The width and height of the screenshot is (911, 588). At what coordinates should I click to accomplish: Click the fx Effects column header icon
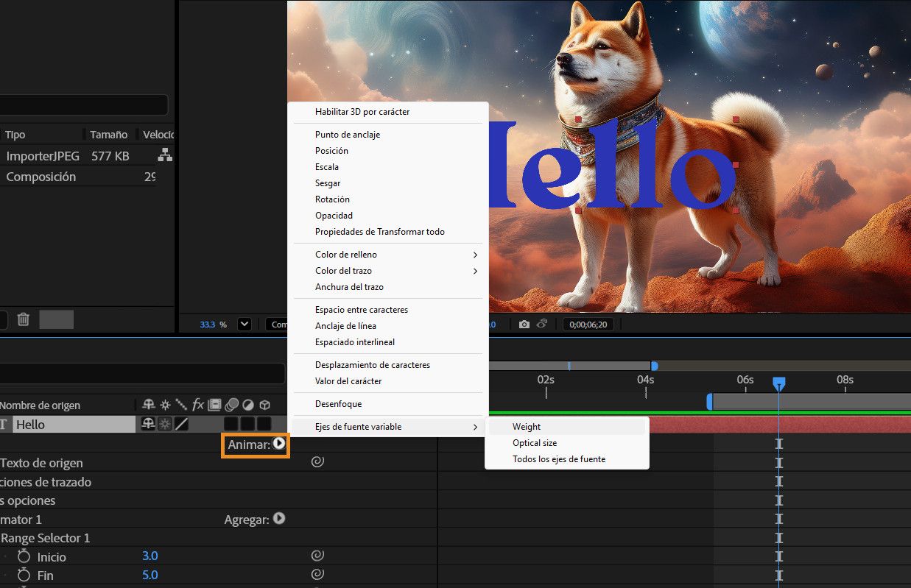pos(198,405)
